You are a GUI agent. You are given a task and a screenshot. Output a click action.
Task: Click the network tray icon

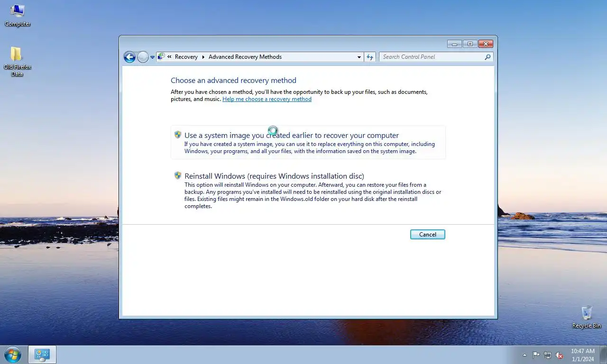coord(548,355)
